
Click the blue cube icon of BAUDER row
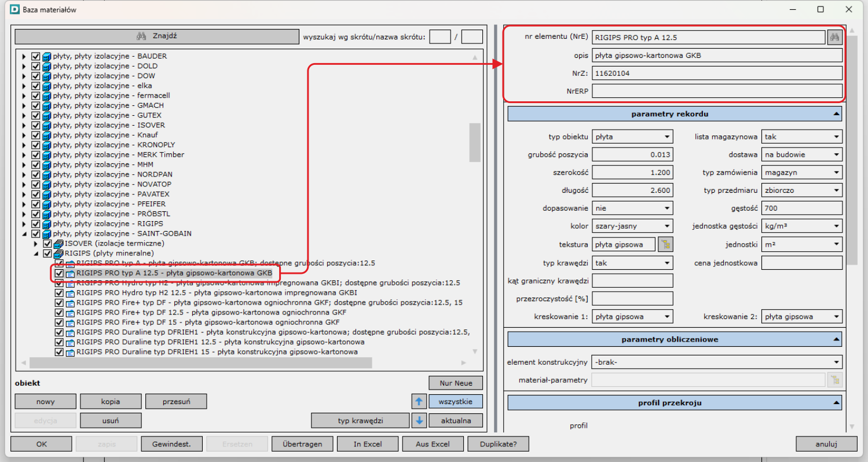(47, 57)
